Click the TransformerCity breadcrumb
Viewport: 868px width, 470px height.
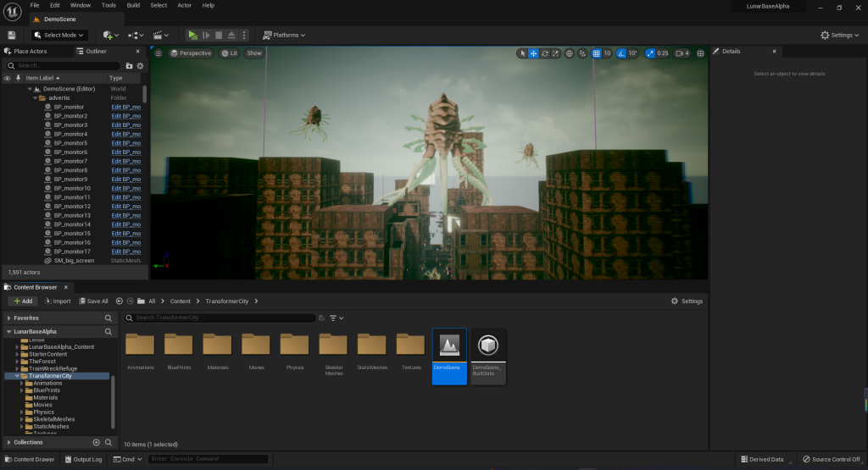click(x=227, y=301)
